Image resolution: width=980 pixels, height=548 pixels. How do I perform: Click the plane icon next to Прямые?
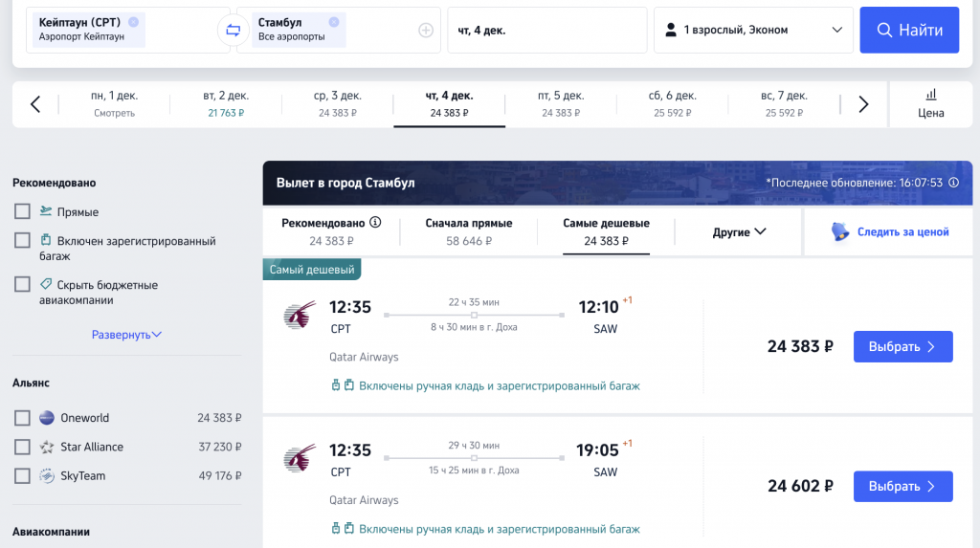[x=46, y=211]
